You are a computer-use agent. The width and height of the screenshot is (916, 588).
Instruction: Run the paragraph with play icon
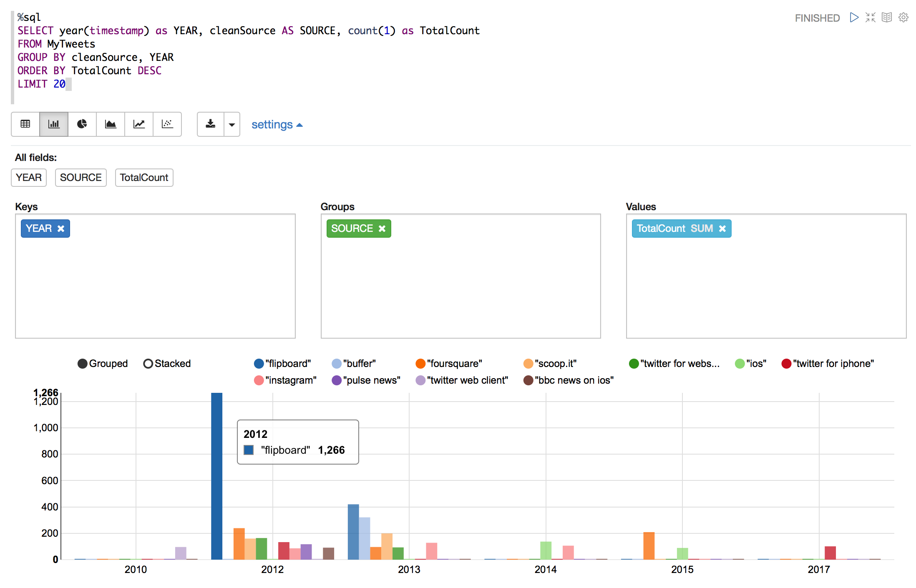[854, 18]
